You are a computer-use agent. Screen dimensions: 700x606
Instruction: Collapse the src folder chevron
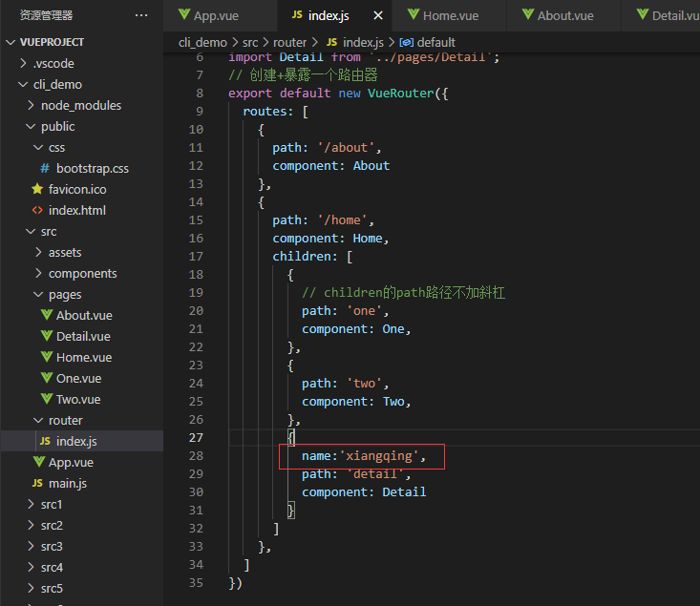[31, 232]
